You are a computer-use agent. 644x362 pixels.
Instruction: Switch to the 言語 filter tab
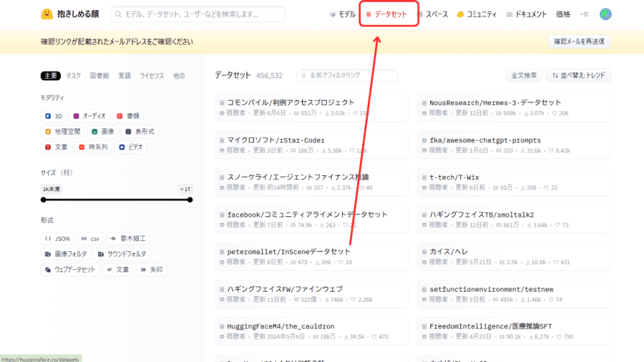pos(125,76)
